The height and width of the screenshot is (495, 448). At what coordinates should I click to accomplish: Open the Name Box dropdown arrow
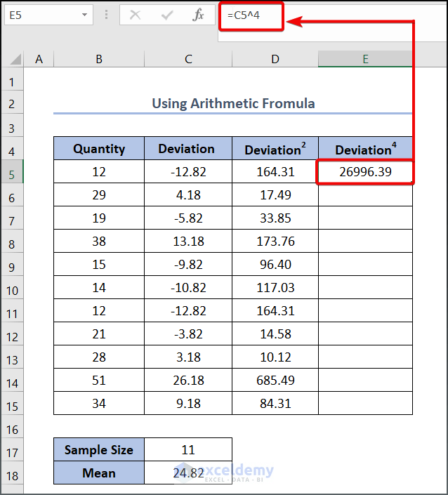[x=84, y=15]
